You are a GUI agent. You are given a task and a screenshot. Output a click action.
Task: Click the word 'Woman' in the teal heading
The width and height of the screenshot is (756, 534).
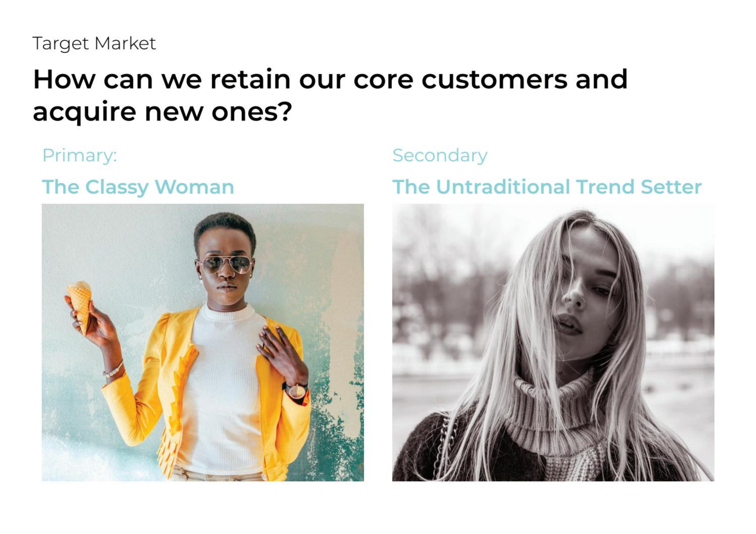coord(195,187)
